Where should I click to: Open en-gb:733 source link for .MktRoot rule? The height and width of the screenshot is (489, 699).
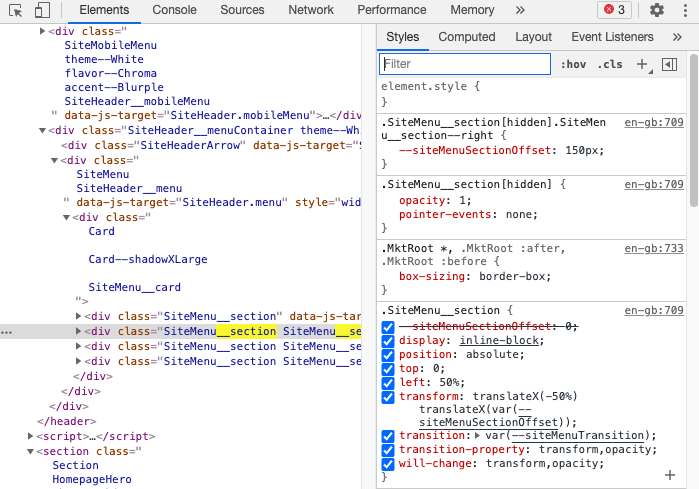coord(654,248)
